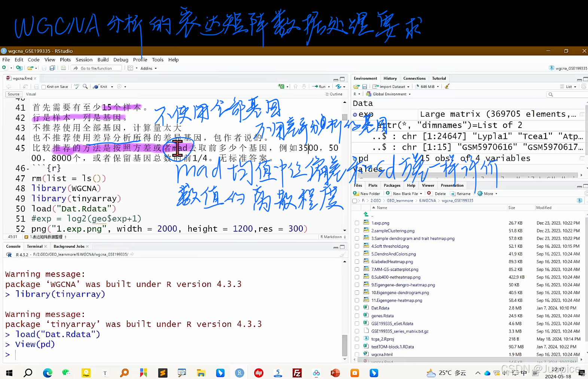Minimize the Console pane
The image size is (588, 379).
(336, 247)
